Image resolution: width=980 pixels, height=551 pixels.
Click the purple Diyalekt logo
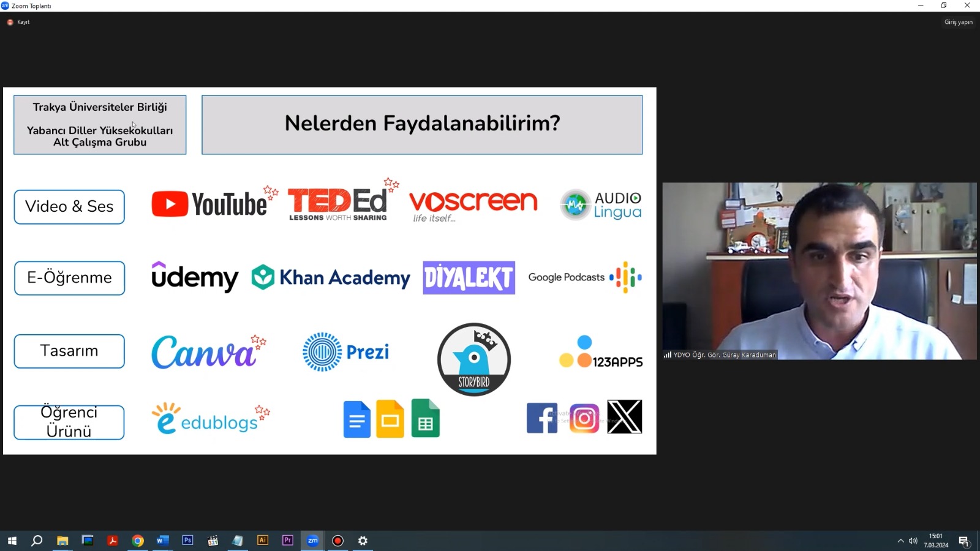[x=469, y=278]
